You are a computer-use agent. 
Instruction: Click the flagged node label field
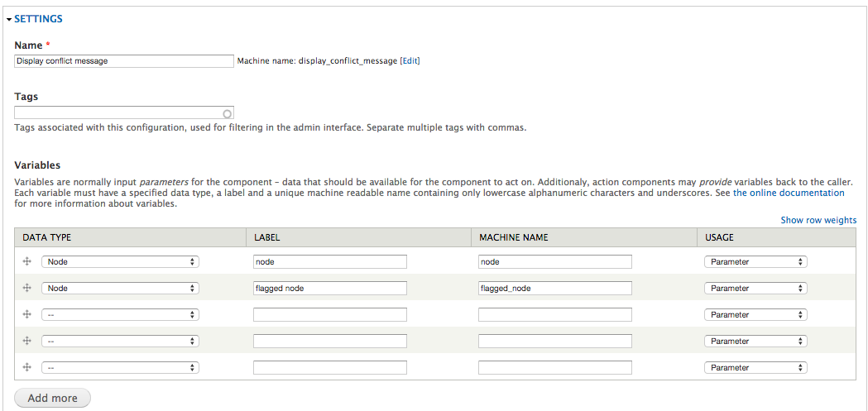point(329,288)
